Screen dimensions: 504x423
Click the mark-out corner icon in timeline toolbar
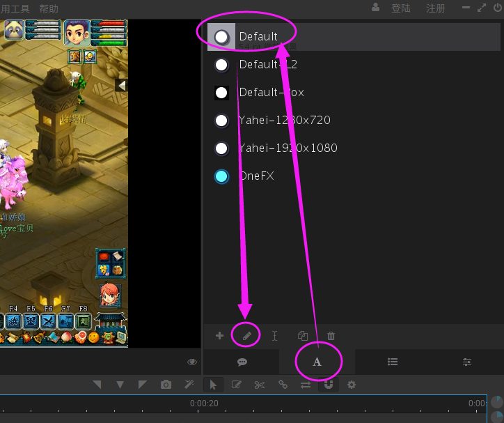pyautogui.click(x=143, y=385)
